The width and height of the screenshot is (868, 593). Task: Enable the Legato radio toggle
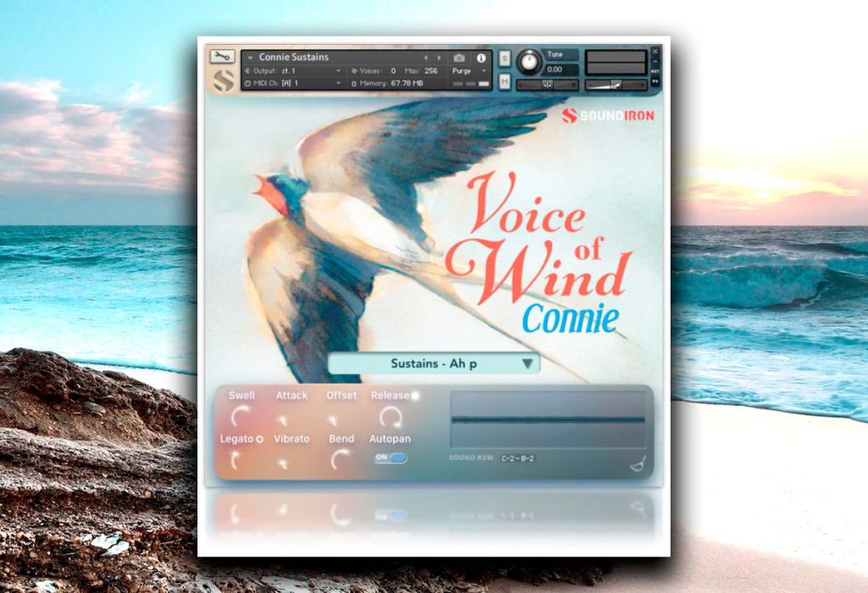pyautogui.click(x=259, y=439)
